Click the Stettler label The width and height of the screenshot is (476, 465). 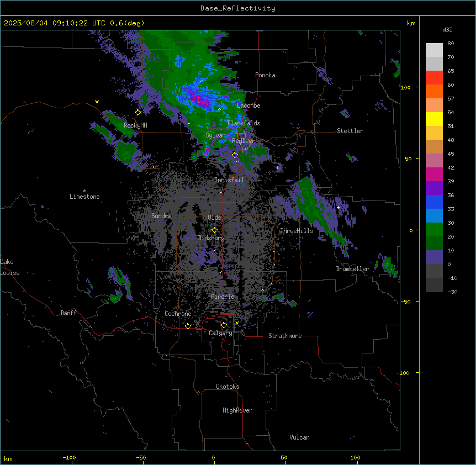point(350,131)
